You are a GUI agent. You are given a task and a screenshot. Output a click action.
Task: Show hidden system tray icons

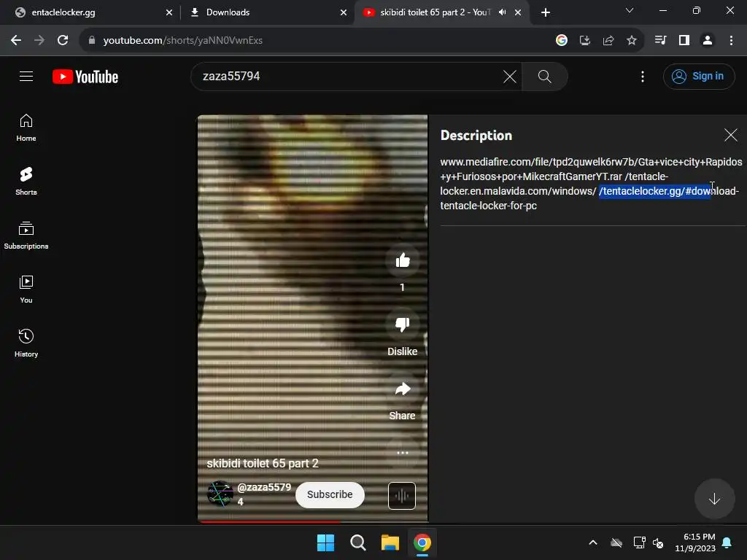[x=593, y=542]
